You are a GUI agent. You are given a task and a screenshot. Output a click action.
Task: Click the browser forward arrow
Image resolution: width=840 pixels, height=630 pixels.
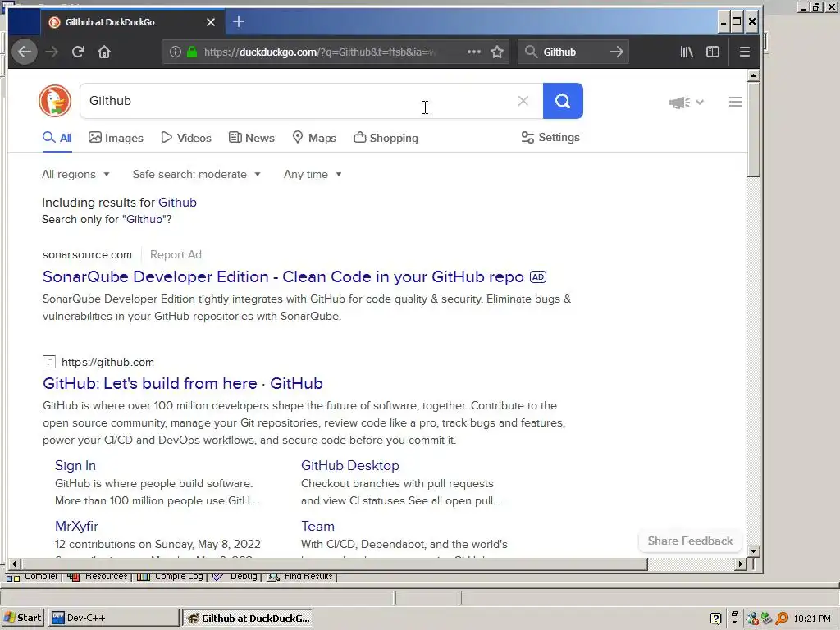pos(52,52)
